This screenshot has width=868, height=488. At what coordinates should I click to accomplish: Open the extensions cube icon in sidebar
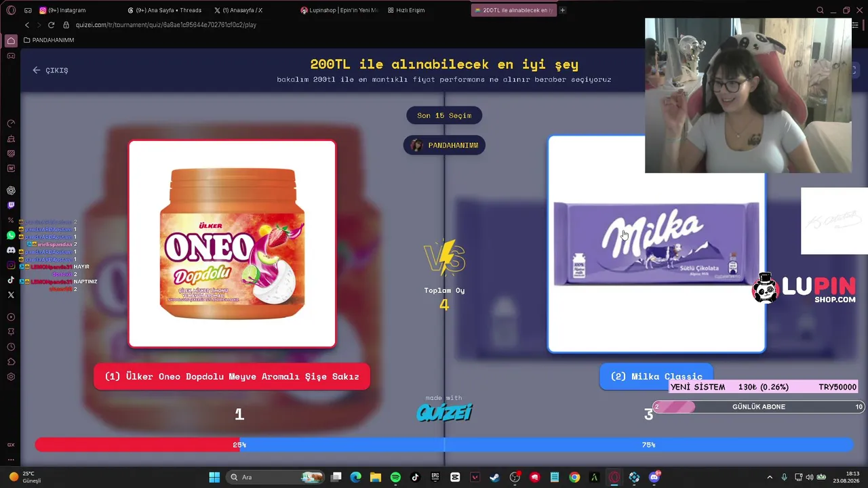(x=11, y=362)
